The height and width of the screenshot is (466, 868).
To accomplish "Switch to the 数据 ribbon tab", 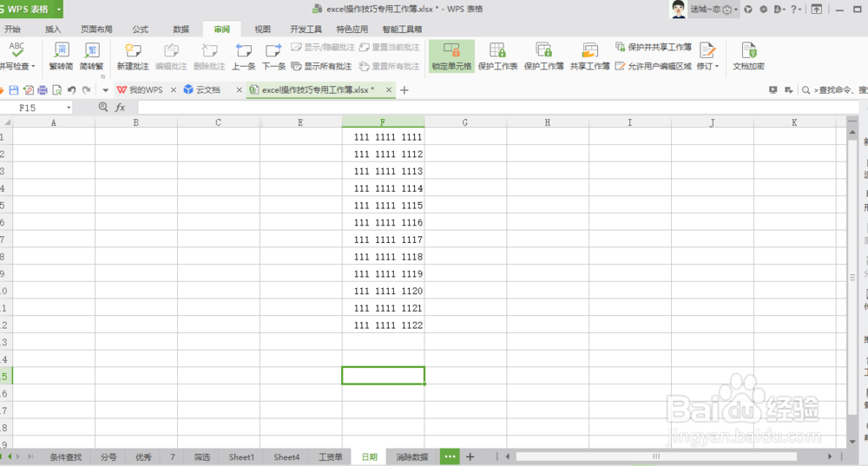I will (181, 30).
